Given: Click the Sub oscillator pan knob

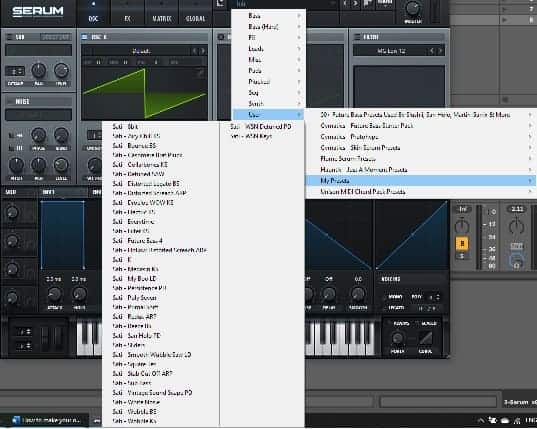Looking at the screenshot, I should pos(39,71).
